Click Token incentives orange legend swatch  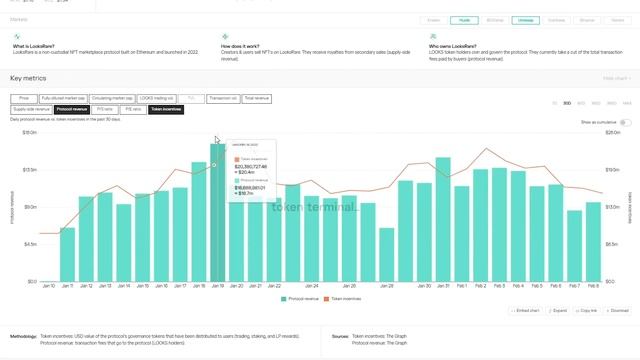coord(326,299)
